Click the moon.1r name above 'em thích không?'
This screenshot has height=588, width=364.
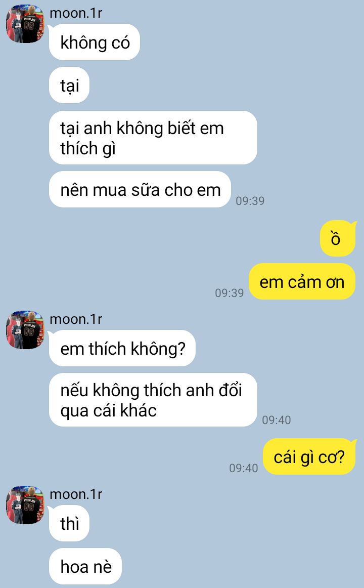(76, 319)
